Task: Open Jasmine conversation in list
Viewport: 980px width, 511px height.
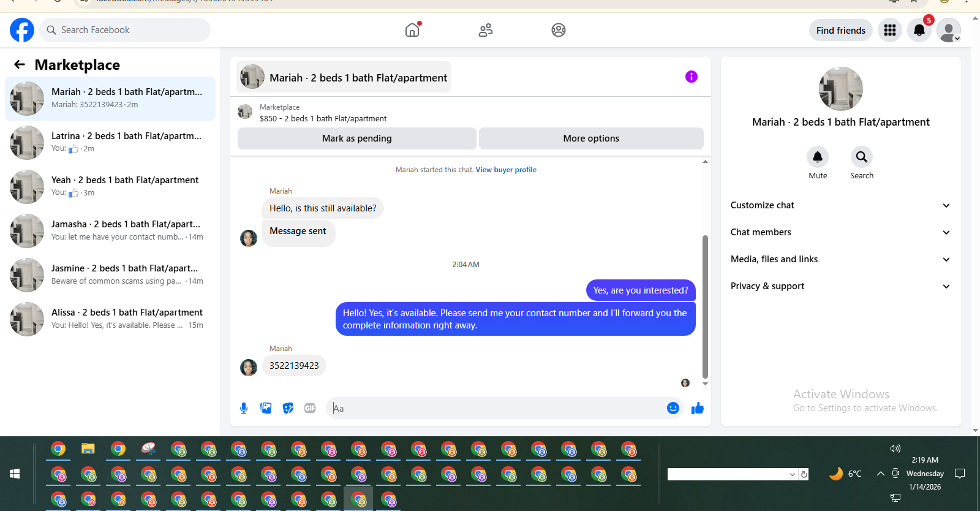Action: [x=110, y=275]
